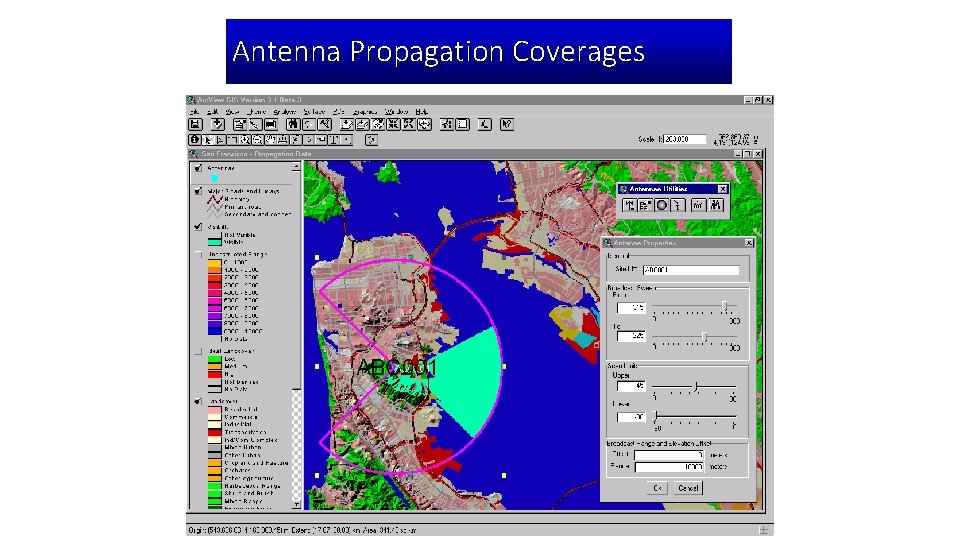Close the Antenna Properties dialog

click(749, 242)
